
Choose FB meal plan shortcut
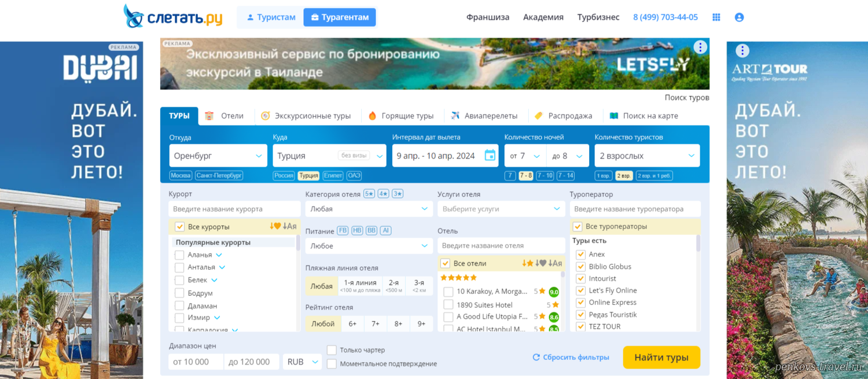point(343,230)
